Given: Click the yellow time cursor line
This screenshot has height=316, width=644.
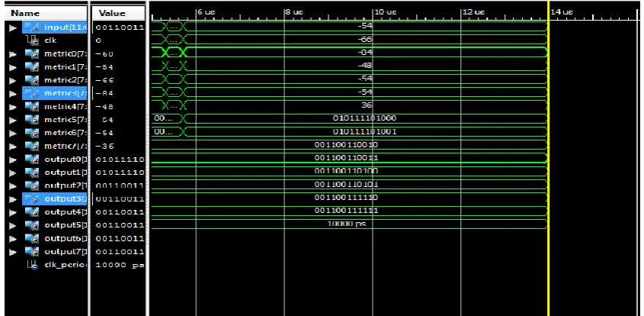Looking at the screenshot, I should coord(548,158).
